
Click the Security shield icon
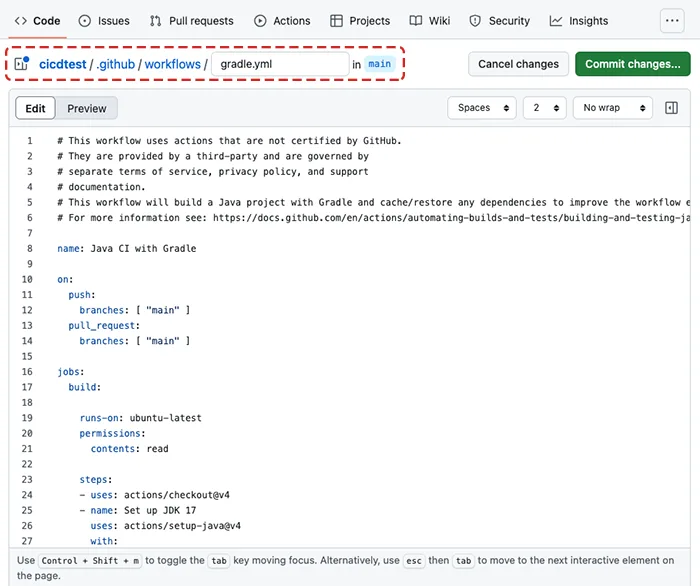475,21
